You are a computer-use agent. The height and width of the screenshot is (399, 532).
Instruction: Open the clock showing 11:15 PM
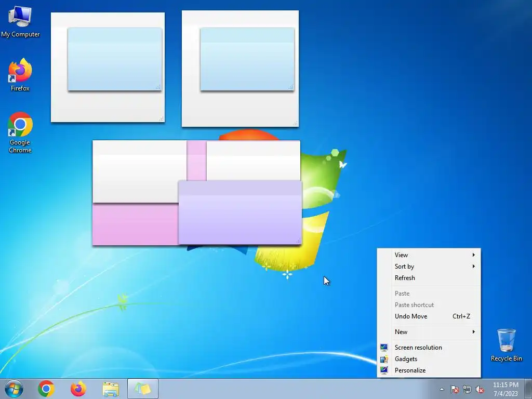pos(506,389)
